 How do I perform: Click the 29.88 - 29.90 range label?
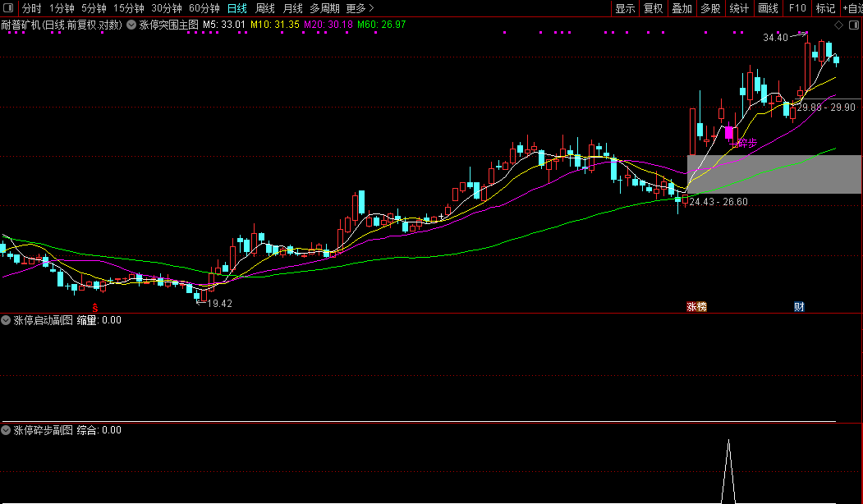click(826, 108)
